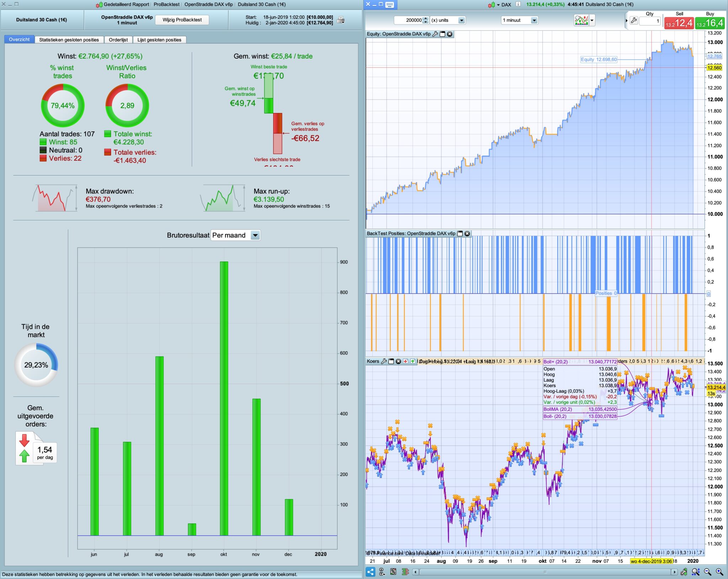The height and width of the screenshot is (579, 728).
Task: Close the BackTest Posities panel
Action: (x=467, y=234)
